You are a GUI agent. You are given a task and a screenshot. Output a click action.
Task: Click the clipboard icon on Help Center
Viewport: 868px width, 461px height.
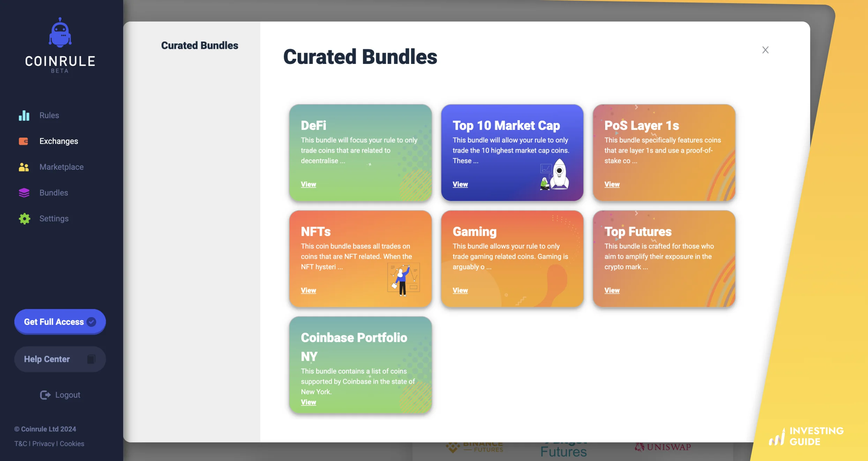(91, 359)
